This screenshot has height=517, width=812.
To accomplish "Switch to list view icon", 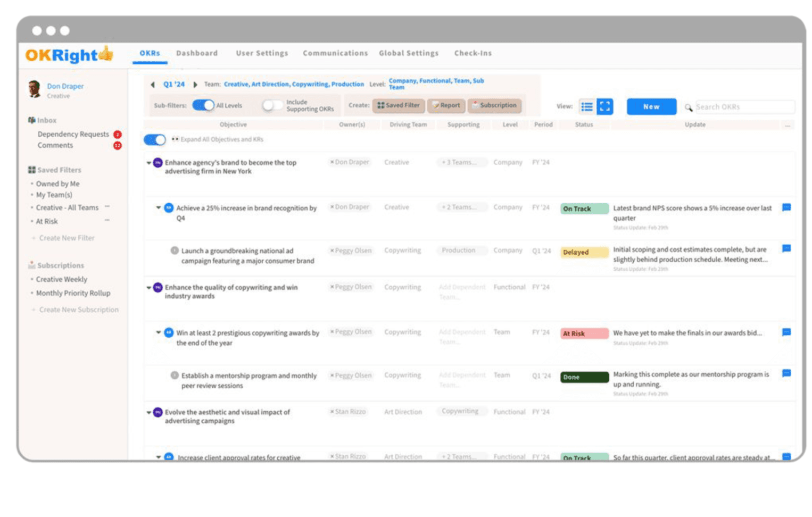I will 587,107.
